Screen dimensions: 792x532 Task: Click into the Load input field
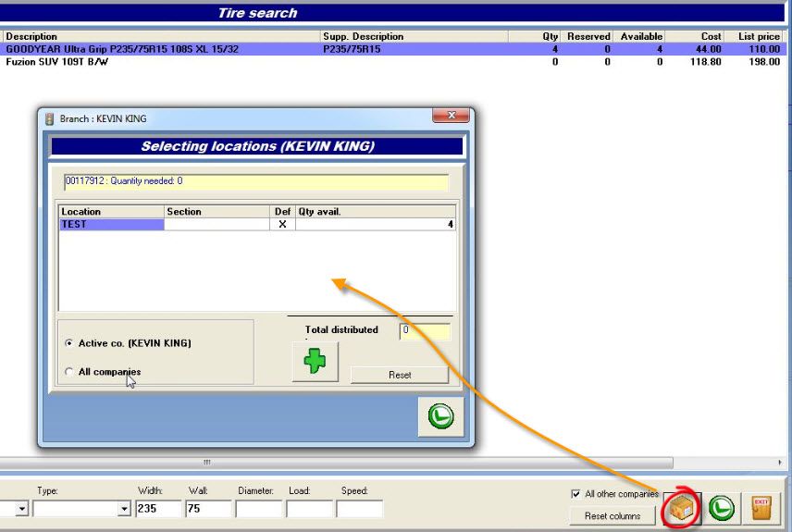pyautogui.click(x=309, y=509)
